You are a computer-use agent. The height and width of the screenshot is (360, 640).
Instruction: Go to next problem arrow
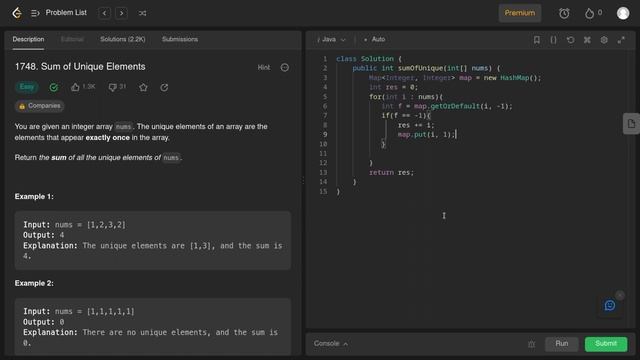(121, 13)
